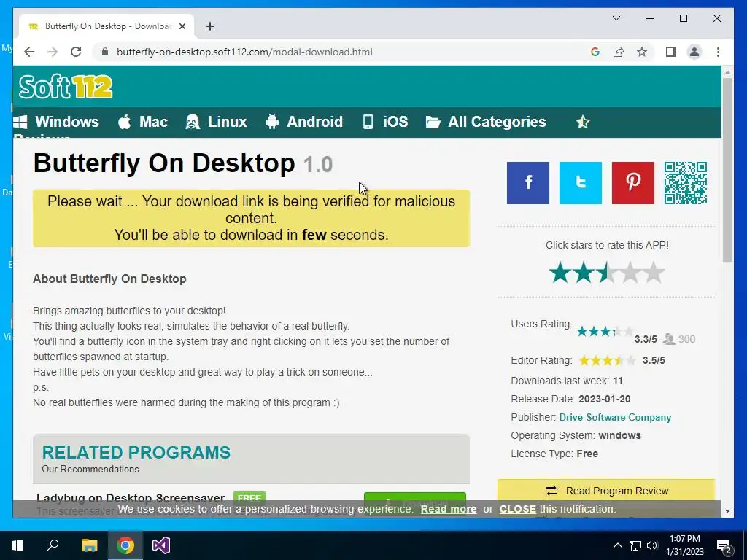
Task: Rate app with fourth star
Action: coord(630,273)
